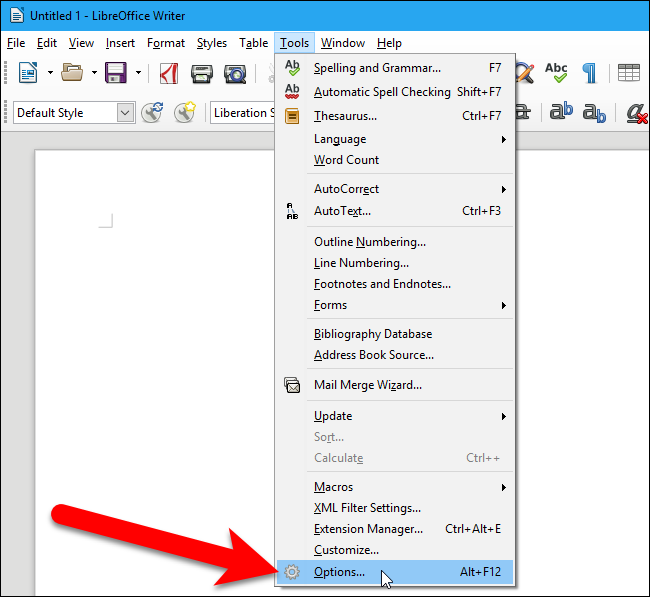Select Footnotes and Endnotes
The width and height of the screenshot is (650, 597).
point(395,284)
